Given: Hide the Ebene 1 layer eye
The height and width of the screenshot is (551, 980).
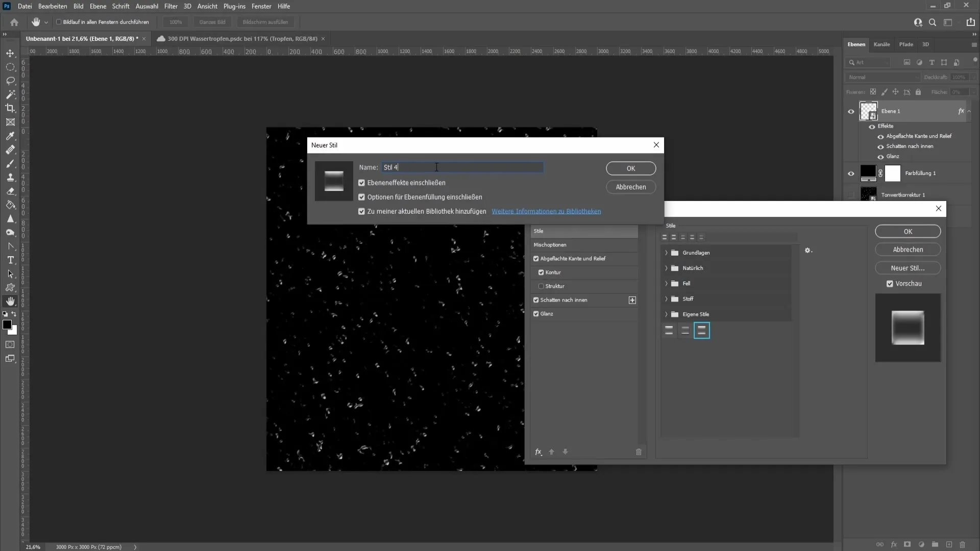Looking at the screenshot, I should click(x=851, y=111).
